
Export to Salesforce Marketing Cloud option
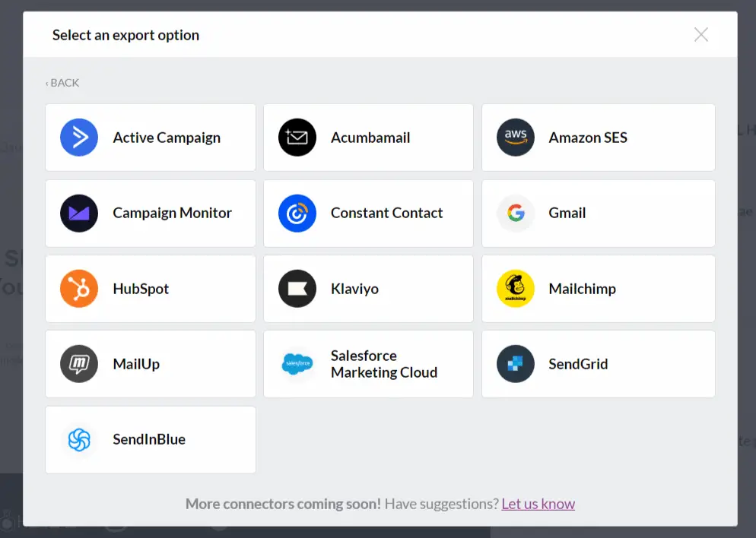pos(368,364)
